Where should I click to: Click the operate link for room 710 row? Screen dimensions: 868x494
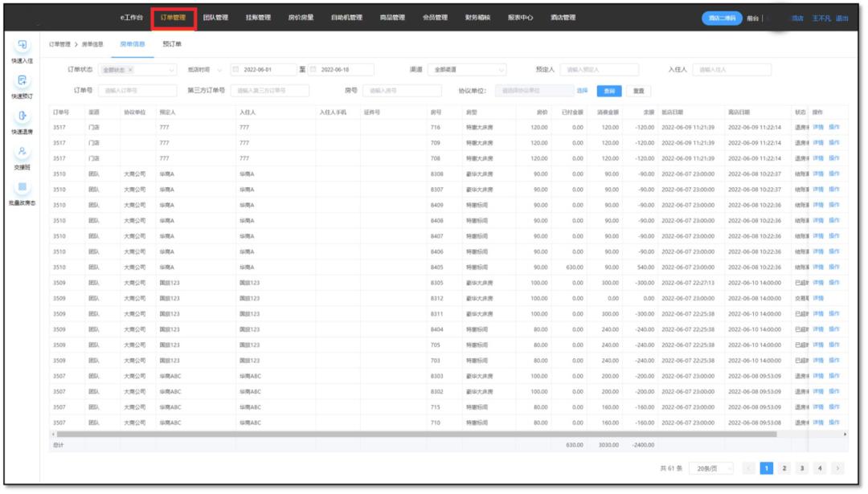833,423
